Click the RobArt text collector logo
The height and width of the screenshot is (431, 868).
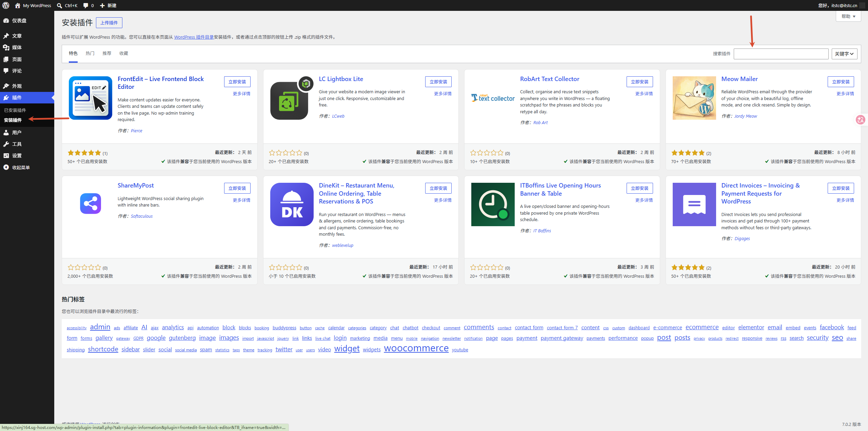tap(493, 98)
